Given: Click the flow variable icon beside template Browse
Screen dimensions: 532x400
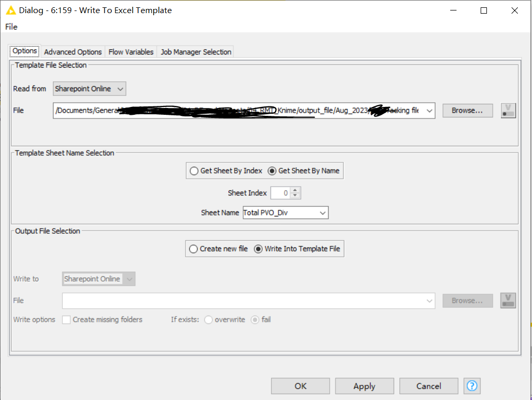Looking at the screenshot, I should (508, 111).
